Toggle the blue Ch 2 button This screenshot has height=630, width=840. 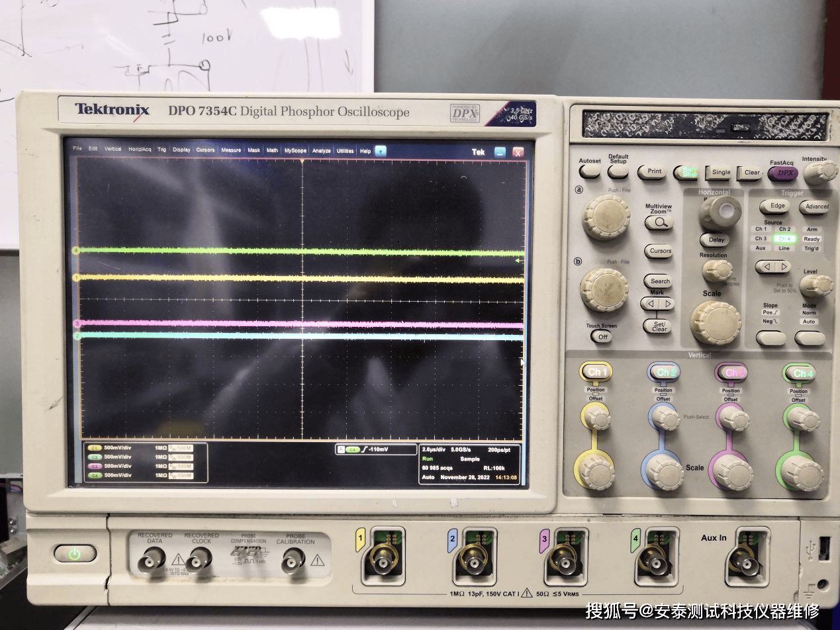click(x=665, y=373)
